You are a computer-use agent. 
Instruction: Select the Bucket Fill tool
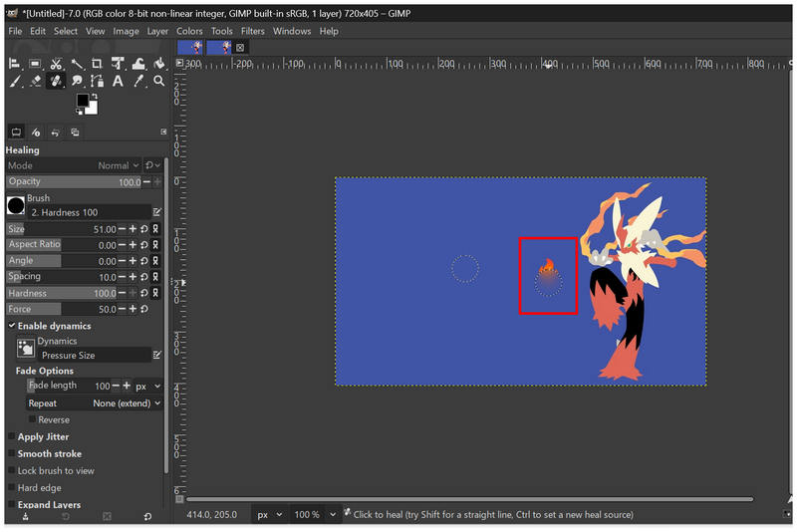(x=159, y=64)
